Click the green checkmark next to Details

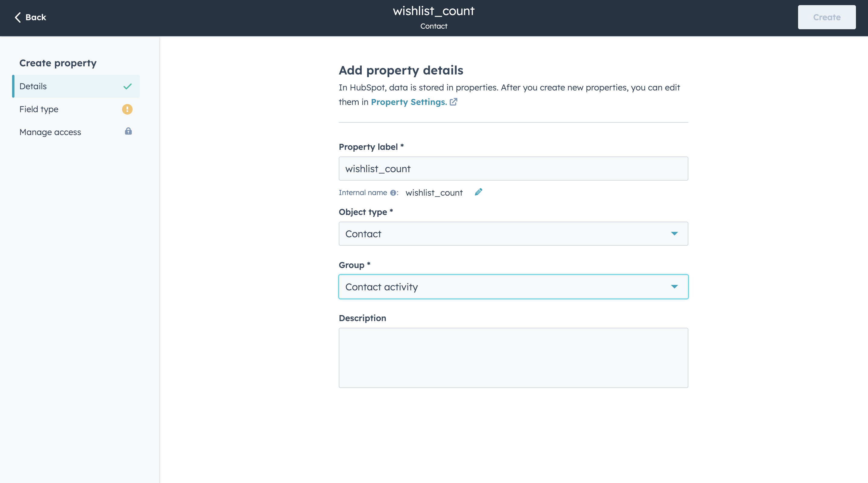pyautogui.click(x=127, y=86)
